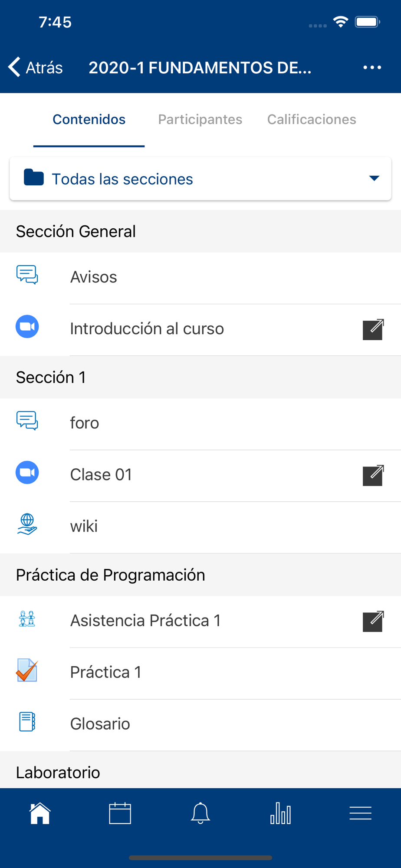Open the Avisos forum
The image size is (401, 868).
click(200, 278)
